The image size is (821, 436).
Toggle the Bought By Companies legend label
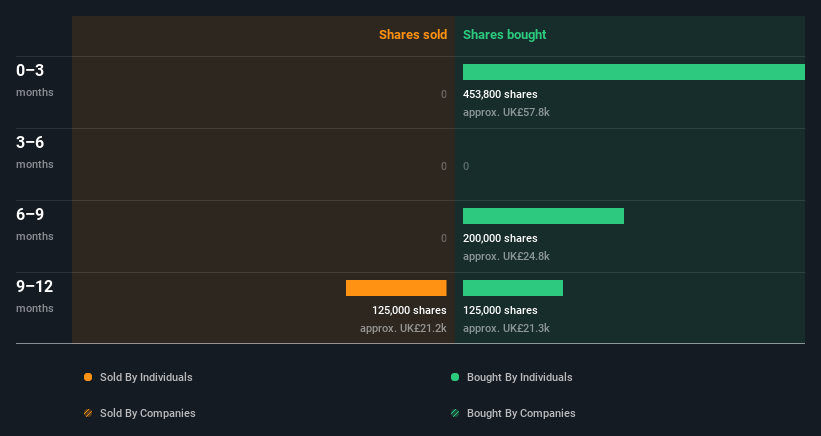[x=521, y=413]
